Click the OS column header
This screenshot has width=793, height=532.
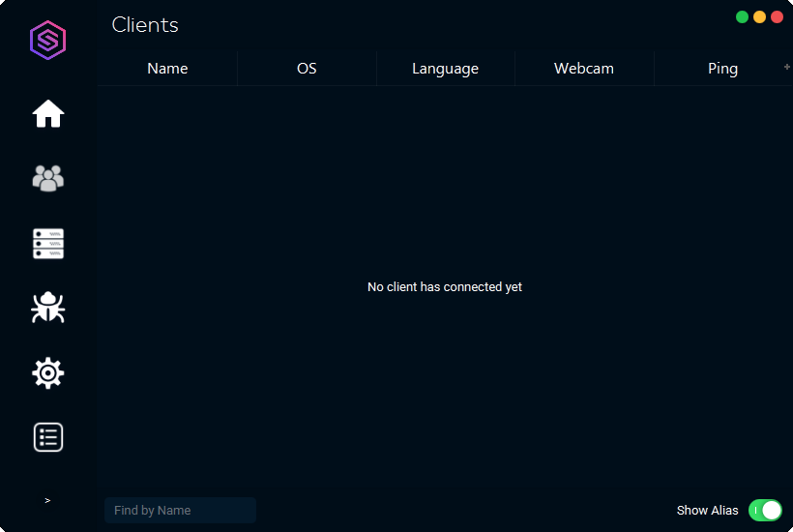[307, 69]
